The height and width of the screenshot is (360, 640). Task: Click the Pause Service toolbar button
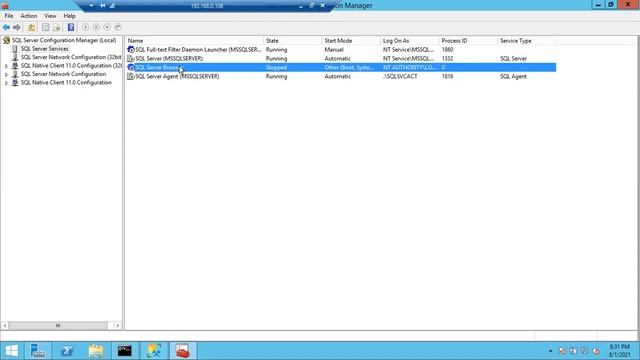click(x=96, y=27)
